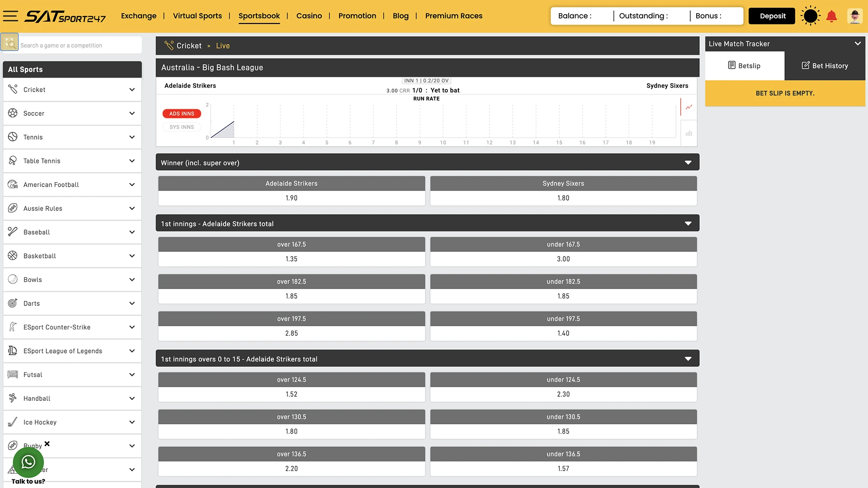Select over 136.5 odds 2.20
This screenshot has width=868, height=488.
click(x=292, y=469)
